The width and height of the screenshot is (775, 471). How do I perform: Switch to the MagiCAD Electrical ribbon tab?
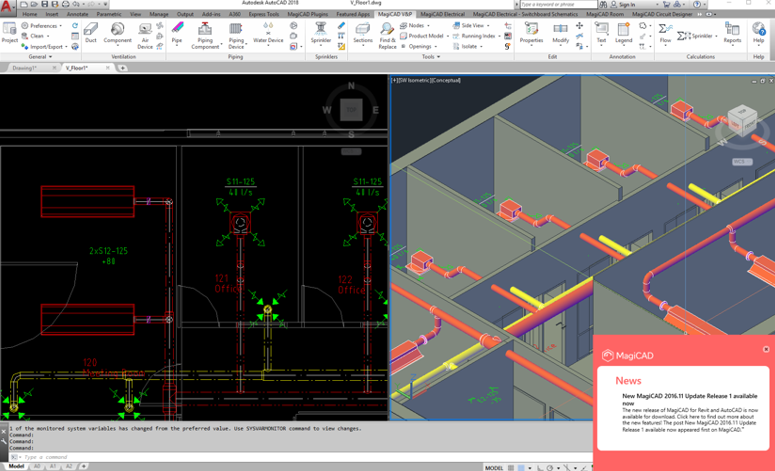[x=442, y=14]
